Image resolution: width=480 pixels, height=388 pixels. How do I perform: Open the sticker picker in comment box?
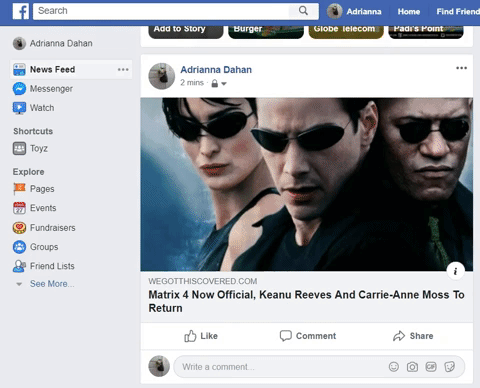[x=450, y=367]
